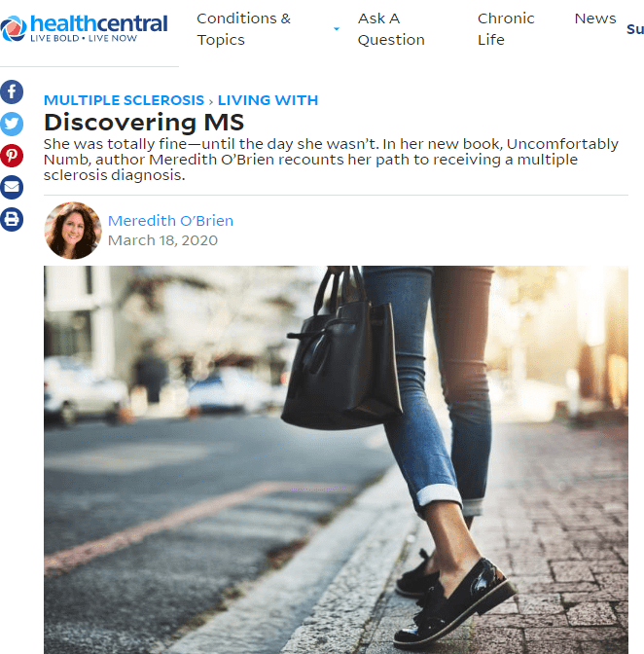Share article on Facebook
644x654 pixels.
(x=12, y=91)
